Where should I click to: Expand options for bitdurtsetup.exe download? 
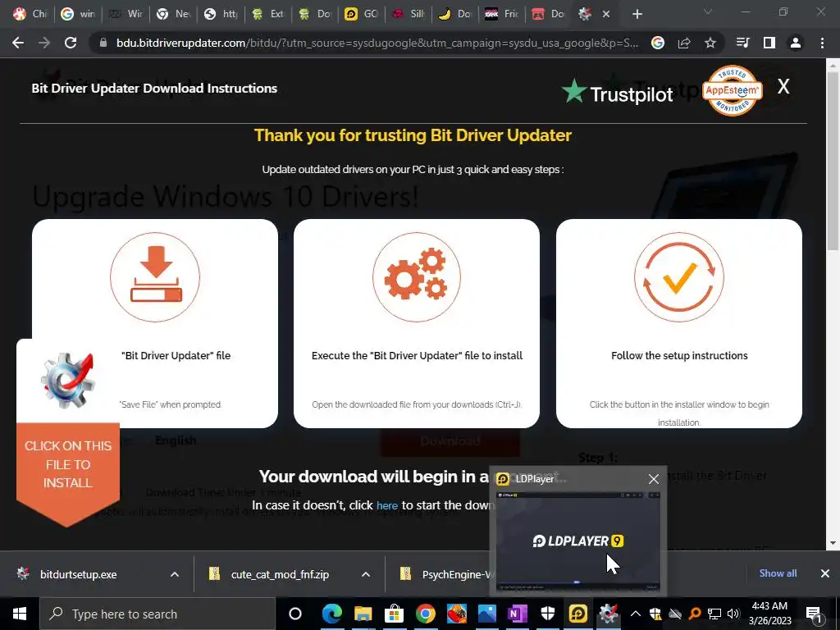[x=175, y=574]
